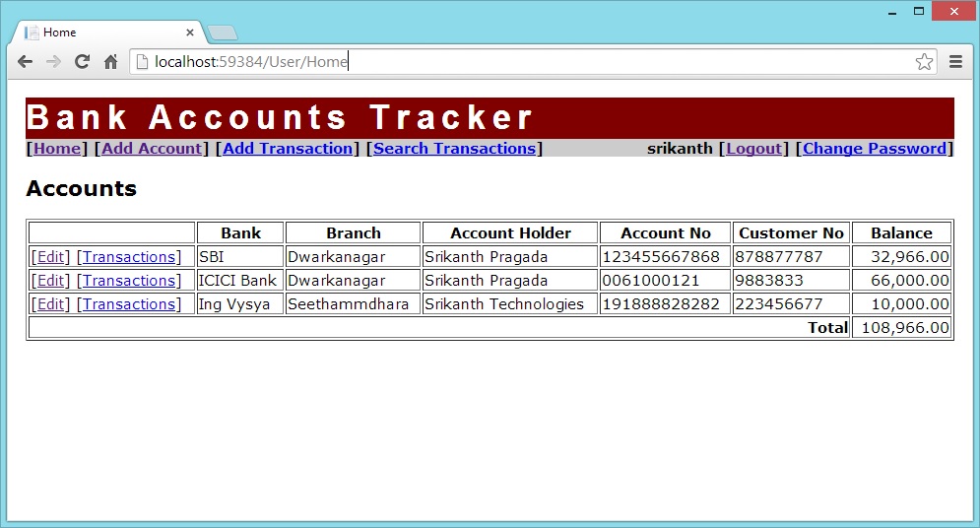Click the Accounts heading
The height and width of the screenshot is (528, 980).
tap(81, 189)
